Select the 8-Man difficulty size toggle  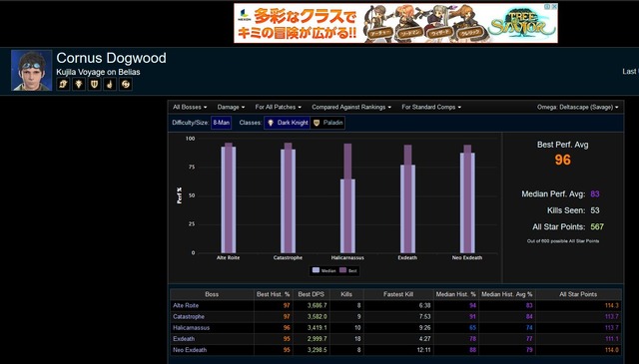(222, 123)
